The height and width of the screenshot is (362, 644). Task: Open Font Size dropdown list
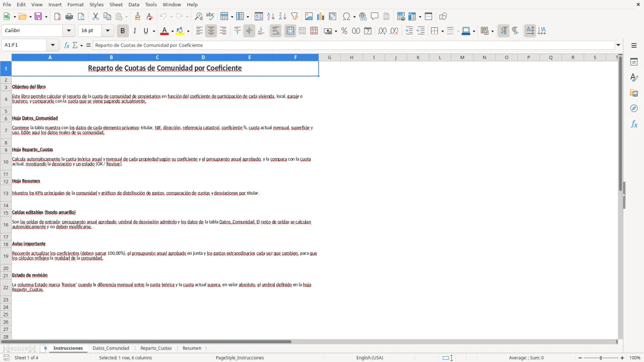(x=108, y=31)
